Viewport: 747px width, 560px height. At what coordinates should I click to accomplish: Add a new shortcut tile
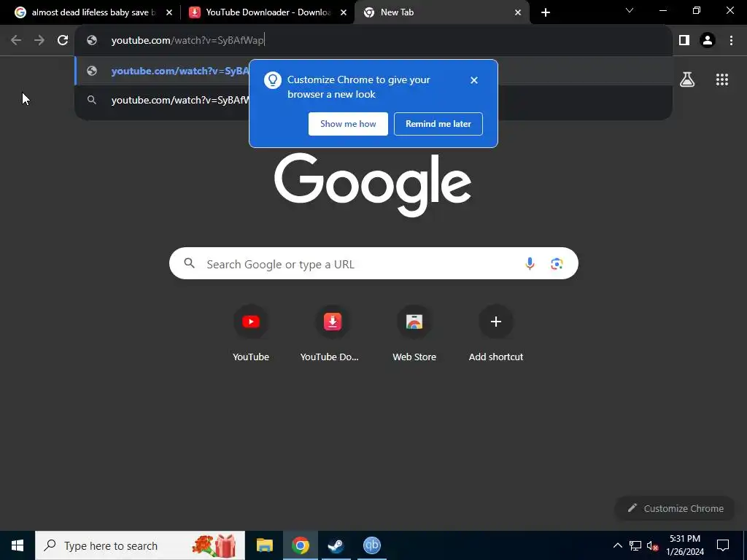click(495, 333)
